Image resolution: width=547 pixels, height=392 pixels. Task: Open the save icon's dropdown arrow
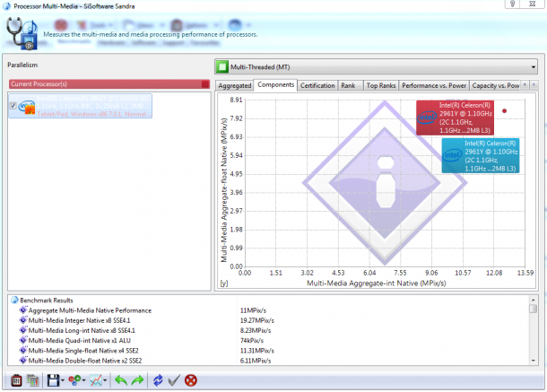point(63,380)
